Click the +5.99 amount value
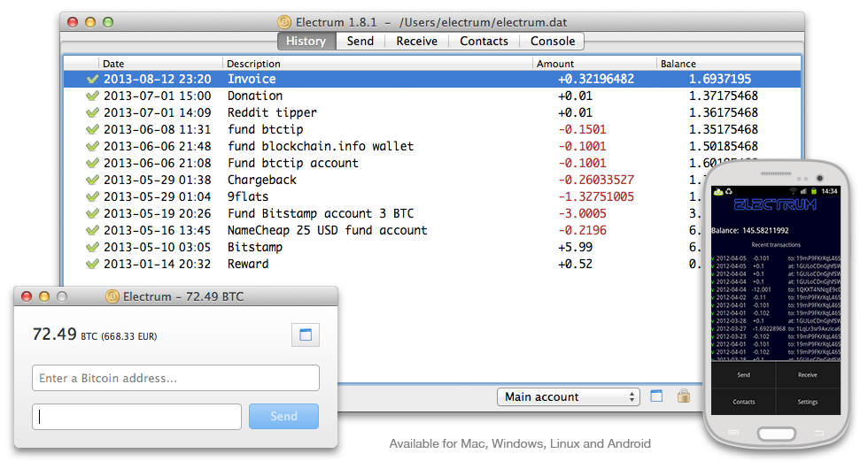The height and width of the screenshot is (469, 868). click(x=575, y=247)
